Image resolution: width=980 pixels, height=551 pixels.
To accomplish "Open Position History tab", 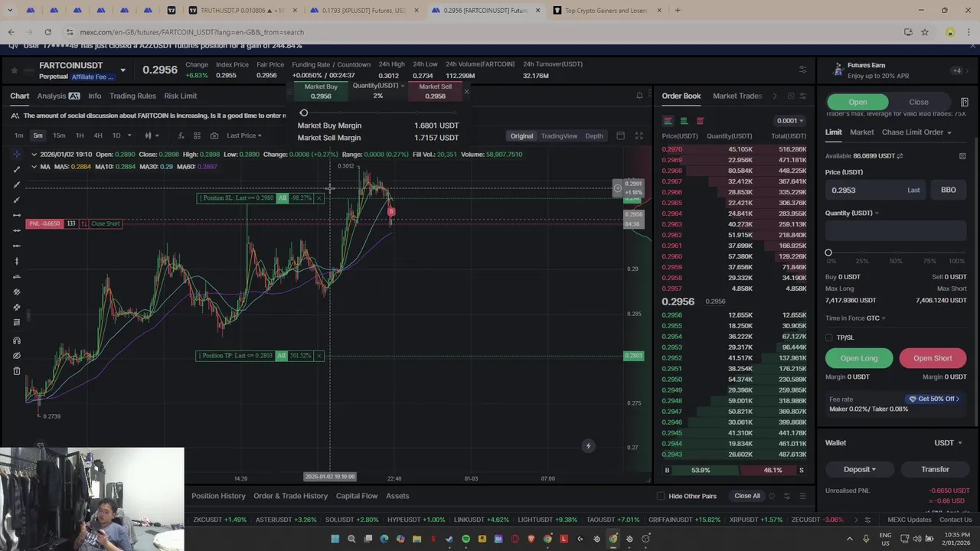I will click(x=218, y=496).
